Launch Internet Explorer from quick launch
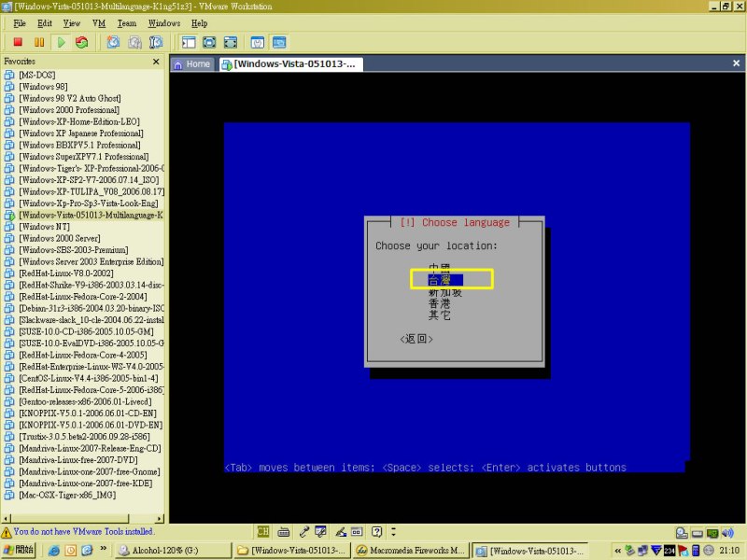747x560 pixels. coord(54,551)
